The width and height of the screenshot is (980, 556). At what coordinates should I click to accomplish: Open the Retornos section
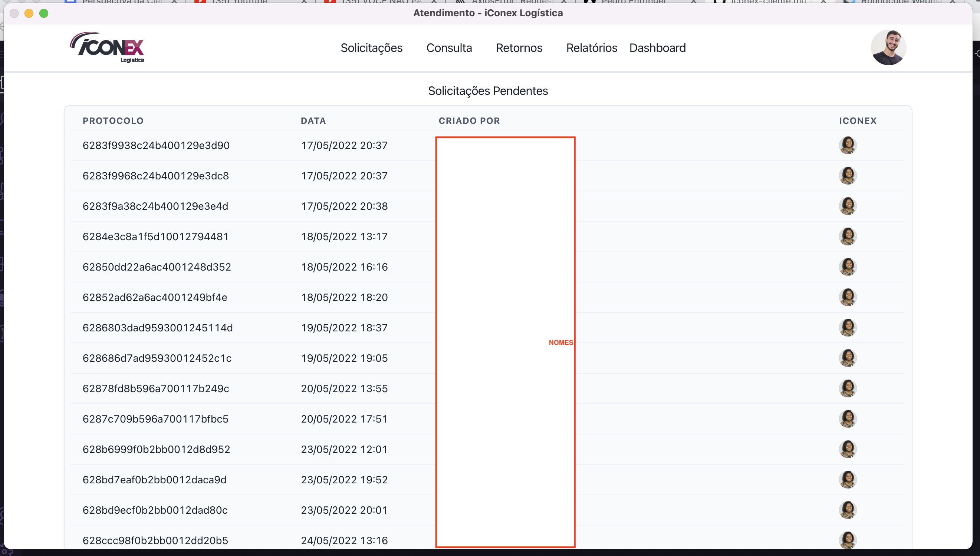(x=519, y=48)
